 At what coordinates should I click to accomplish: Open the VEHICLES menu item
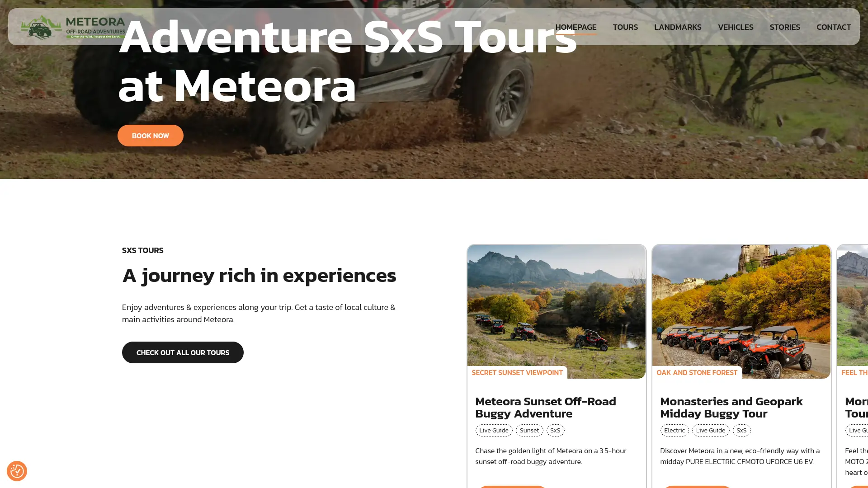[x=736, y=27]
